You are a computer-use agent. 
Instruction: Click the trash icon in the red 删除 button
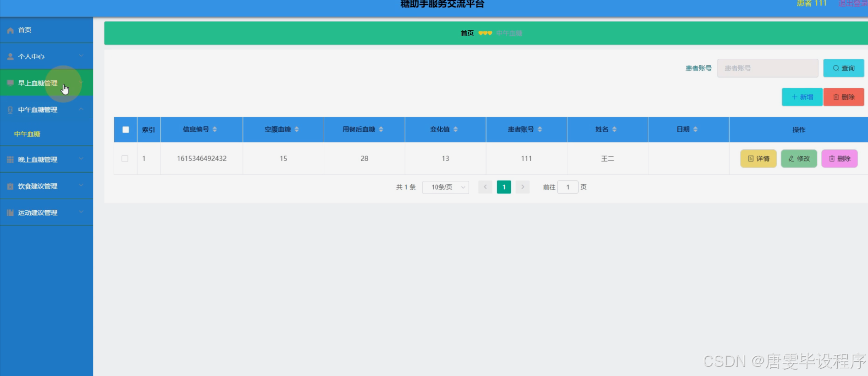point(836,97)
